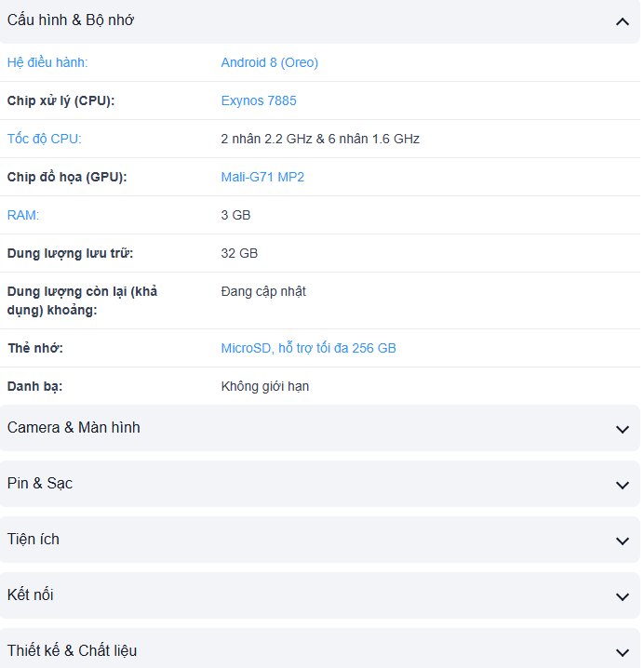
Task: Expand Thiết kế & Chất liệu section title
Action: (73, 650)
